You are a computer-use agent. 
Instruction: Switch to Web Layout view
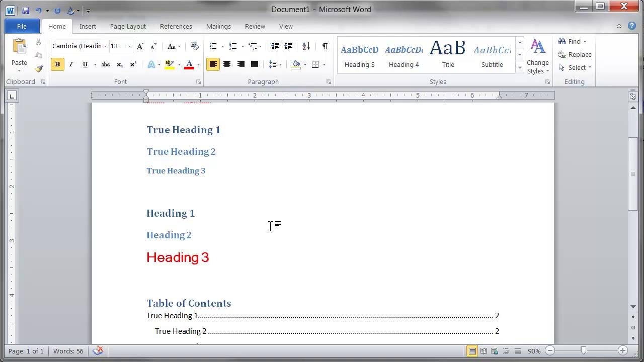click(495, 351)
